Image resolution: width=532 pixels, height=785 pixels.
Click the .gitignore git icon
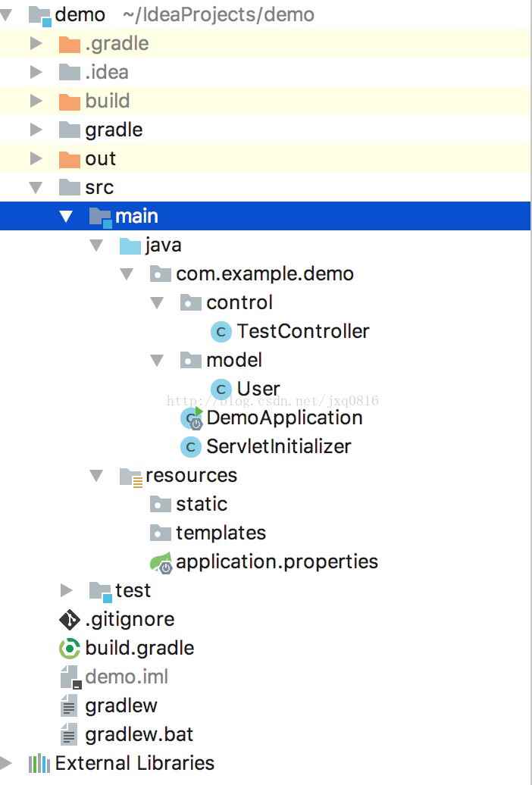[70, 620]
